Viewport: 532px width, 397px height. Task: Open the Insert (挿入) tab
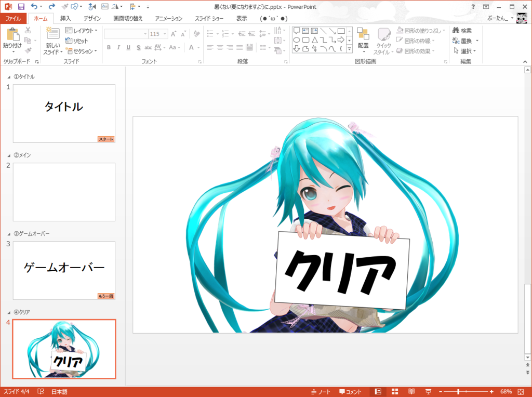65,18
